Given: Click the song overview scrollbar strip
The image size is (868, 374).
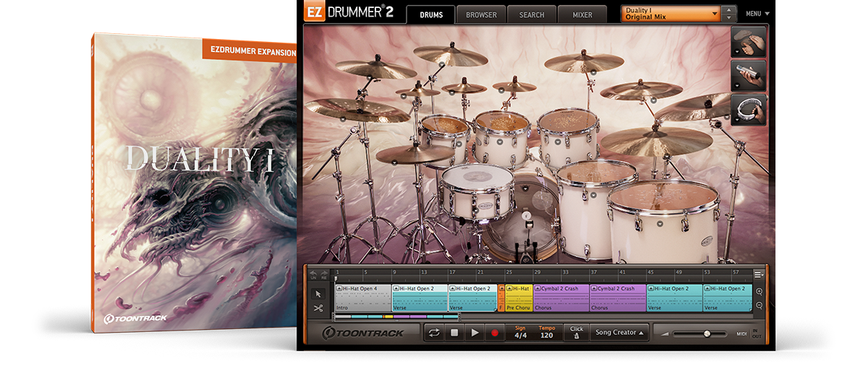Looking at the screenshot, I should pos(395,316).
